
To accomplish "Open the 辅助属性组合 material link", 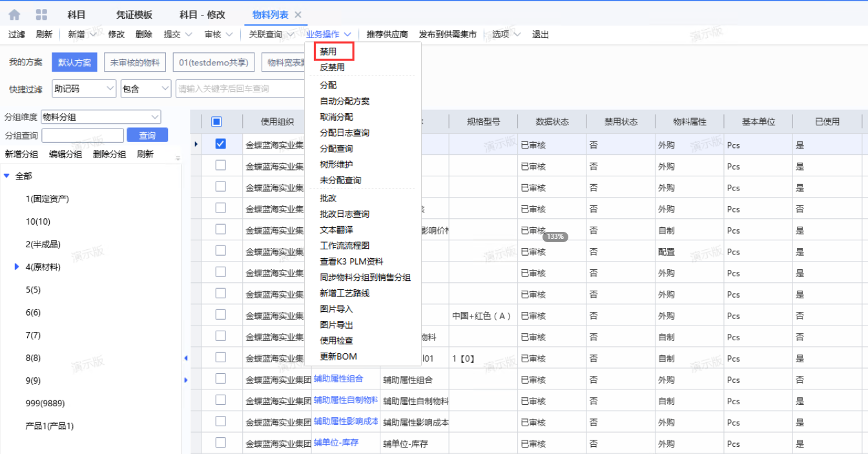I will click(x=338, y=379).
